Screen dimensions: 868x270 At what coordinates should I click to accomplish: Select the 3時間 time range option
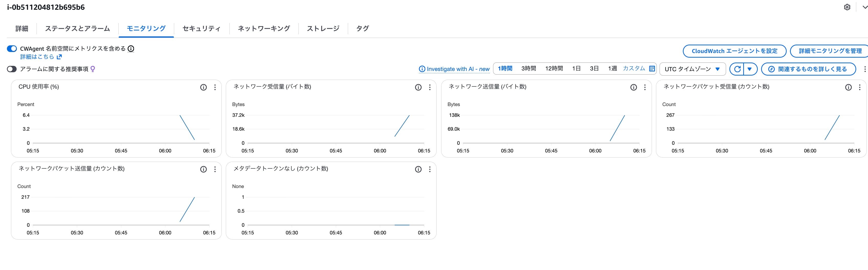[x=528, y=68]
